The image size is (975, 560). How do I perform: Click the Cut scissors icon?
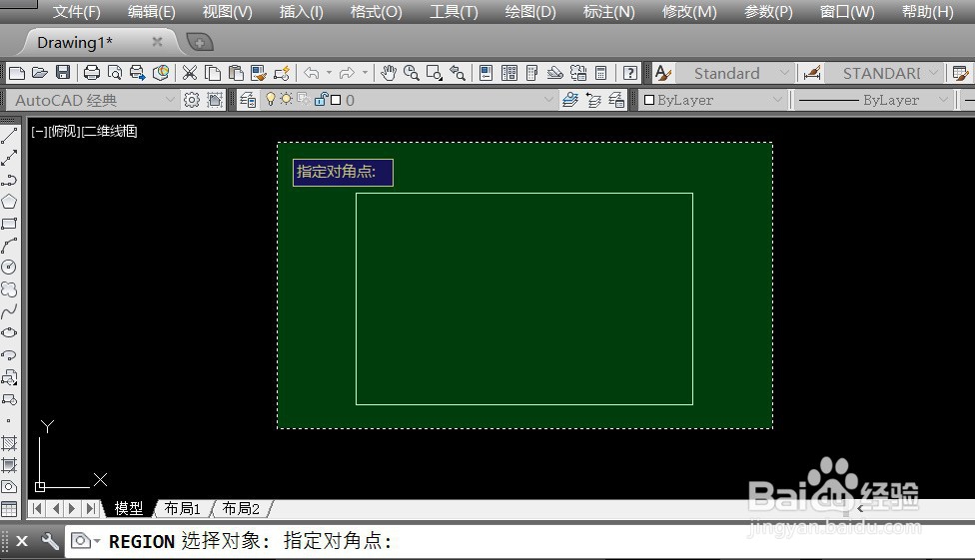coord(190,73)
